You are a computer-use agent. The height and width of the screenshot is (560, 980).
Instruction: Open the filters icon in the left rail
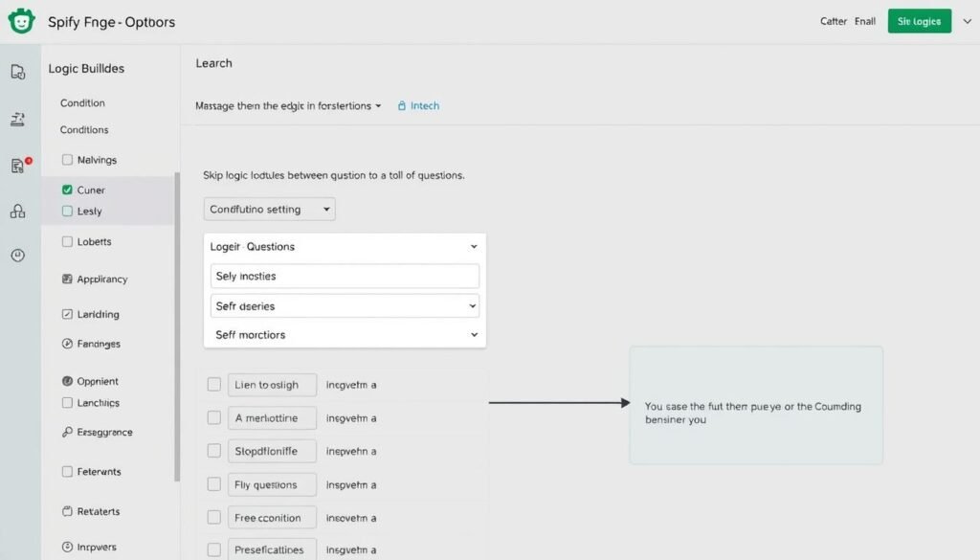click(x=20, y=119)
